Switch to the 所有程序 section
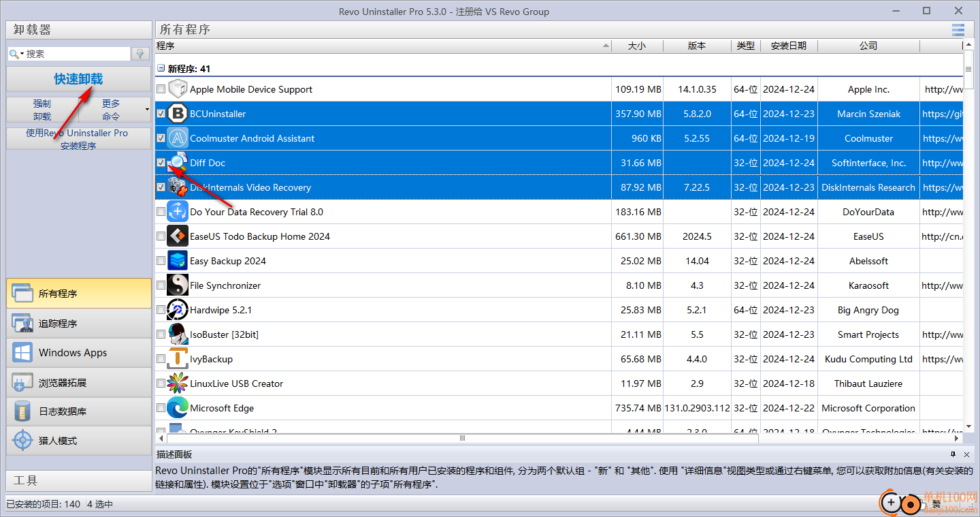This screenshot has width=980, height=517. [x=79, y=294]
